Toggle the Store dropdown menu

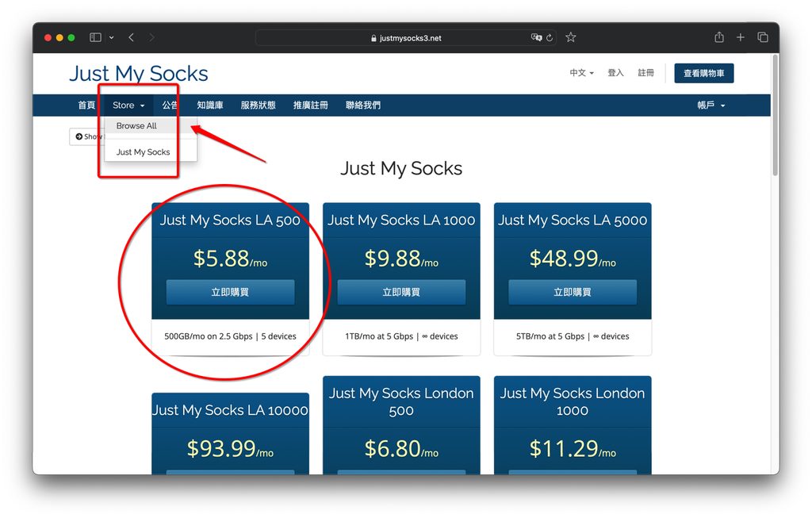click(x=128, y=106)
